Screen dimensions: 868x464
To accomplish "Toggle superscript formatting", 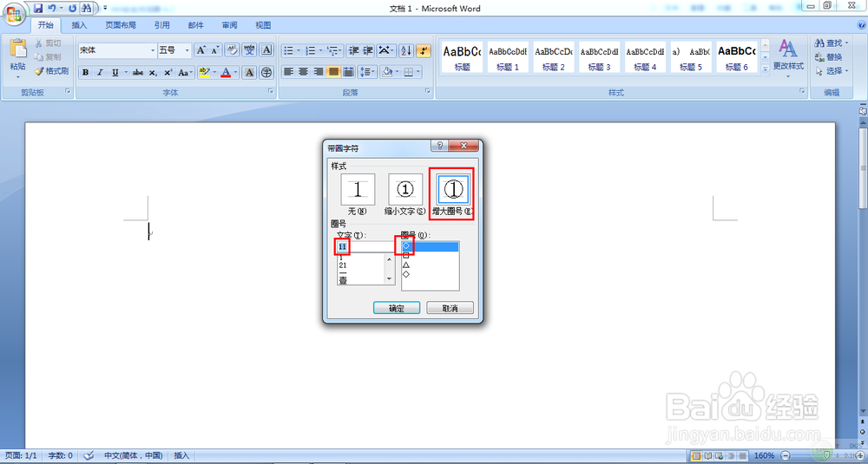I will 168,73.
